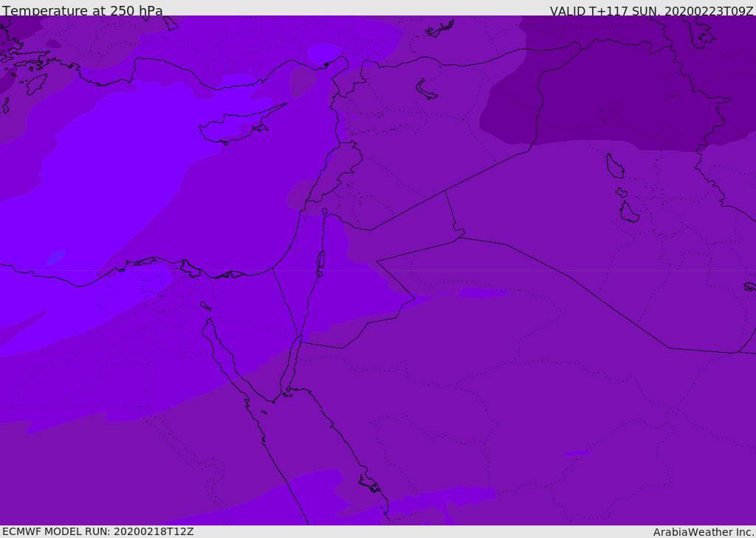Click the 'Temperature at 250 hPa' title text

(83, 10)
